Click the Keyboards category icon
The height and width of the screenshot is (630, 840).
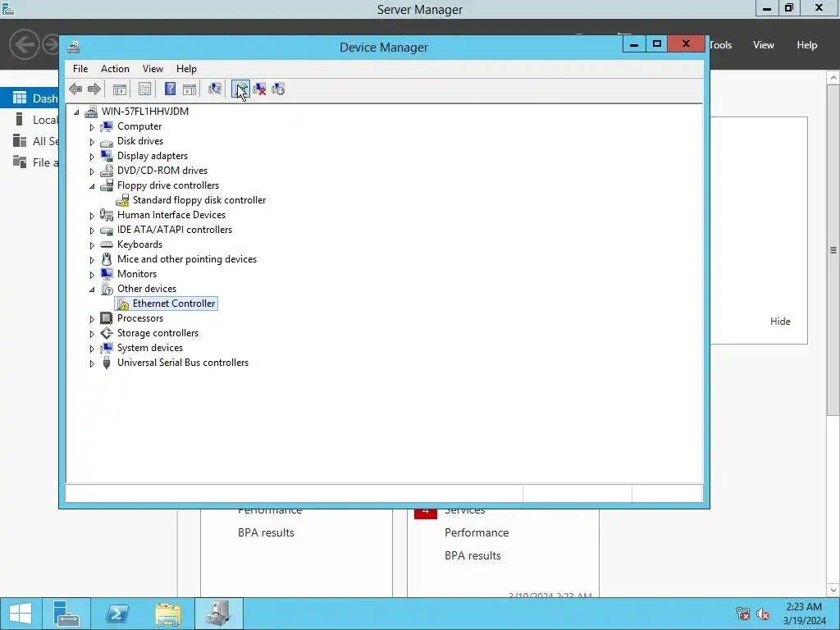coord(107,244)
